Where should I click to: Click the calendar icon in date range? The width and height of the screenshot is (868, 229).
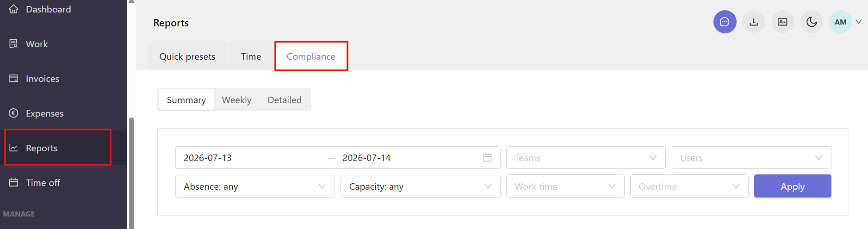[487, 158]
